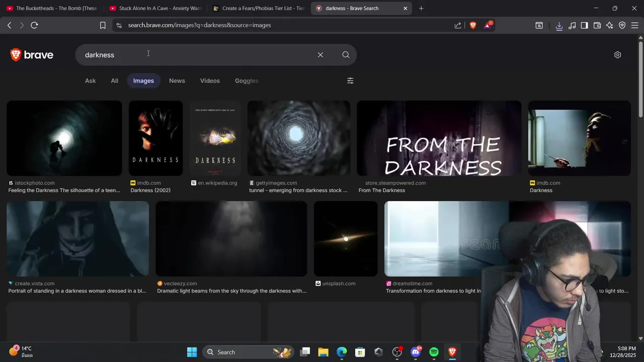
Task: Open gettyimages tunnel emerging from darkness image
Action: [x=299, y=138]
